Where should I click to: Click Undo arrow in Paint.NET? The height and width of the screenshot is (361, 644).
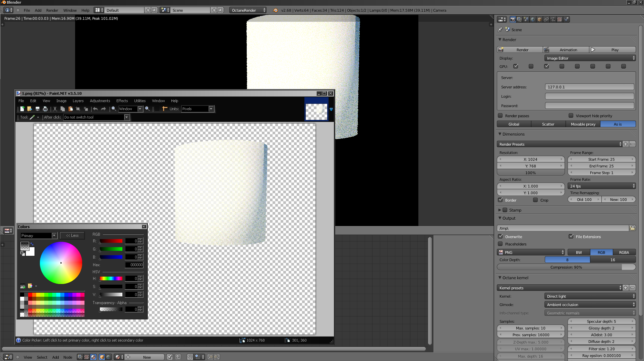[x=96, y=109]
